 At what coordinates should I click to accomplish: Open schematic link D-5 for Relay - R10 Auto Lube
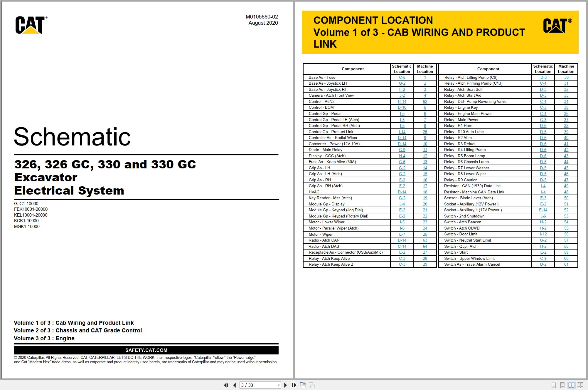(543, 132)
